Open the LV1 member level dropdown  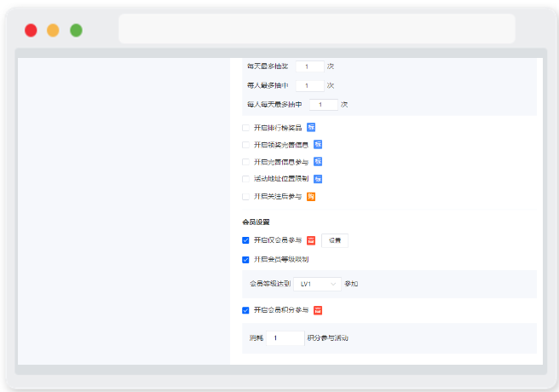317,284
